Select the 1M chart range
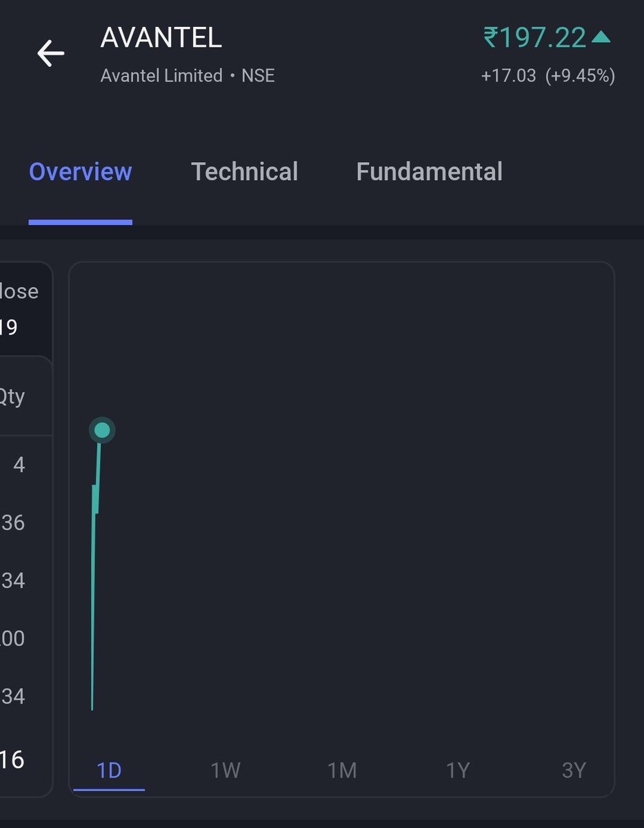644x828 pixels. (342, 770)
